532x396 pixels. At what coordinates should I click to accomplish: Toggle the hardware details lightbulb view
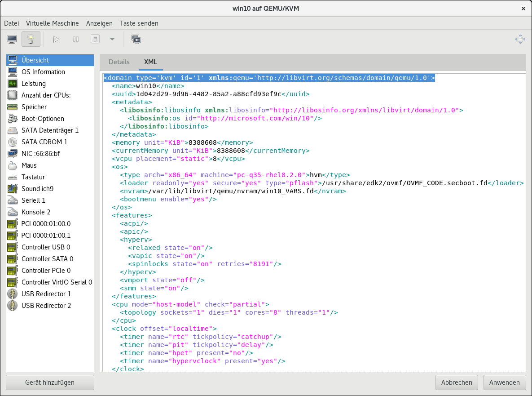point(31,39)
